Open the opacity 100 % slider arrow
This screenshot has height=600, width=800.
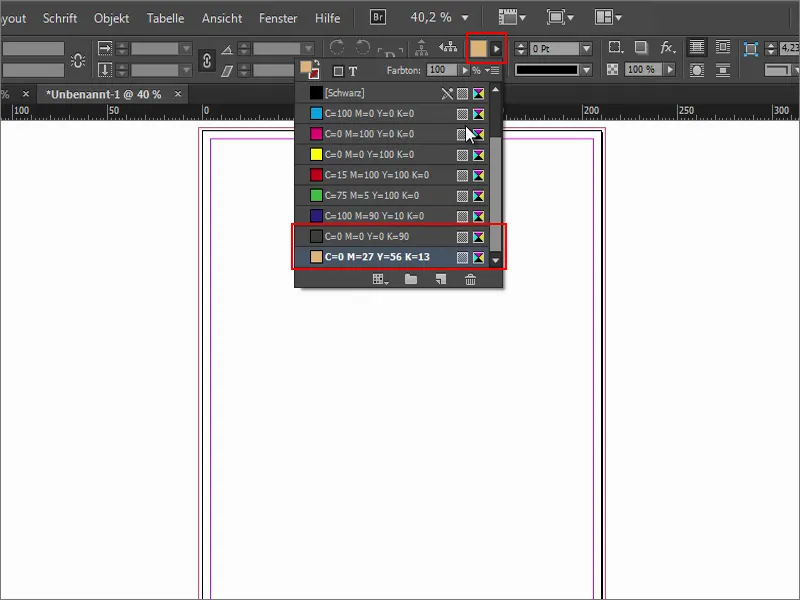(x=670, y=69)
